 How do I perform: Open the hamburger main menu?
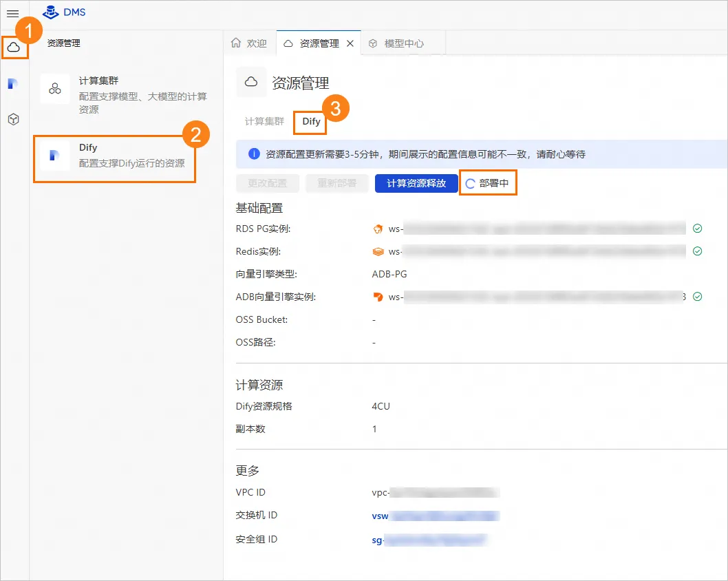point(12,14)
